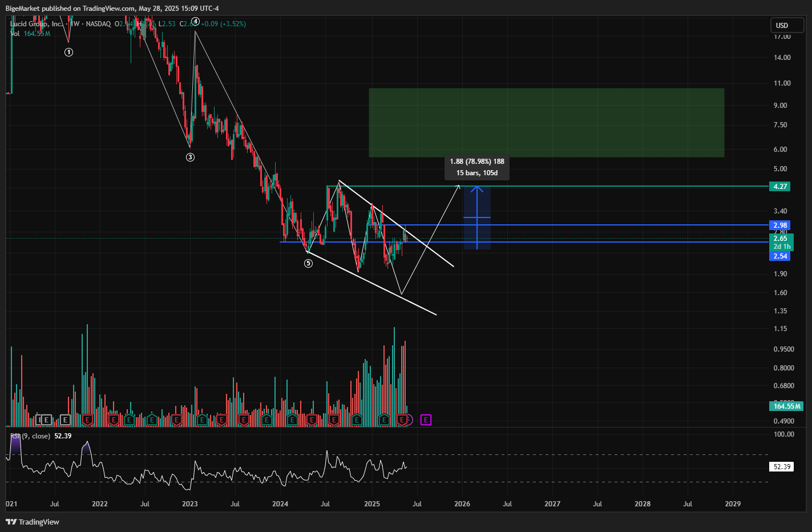Click the 2022 time axis label
The width and height of the screenshot is (812, 532).
(x=100, y=504)
